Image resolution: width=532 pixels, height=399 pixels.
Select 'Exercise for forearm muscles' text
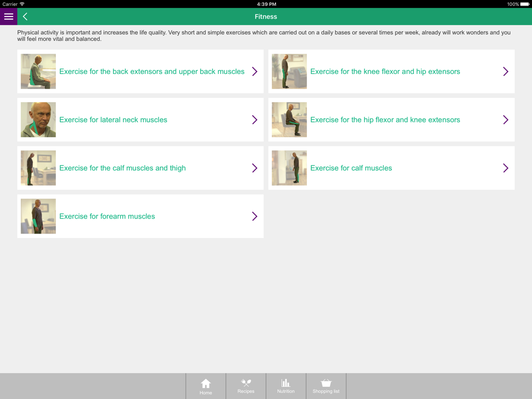(107, 216)
